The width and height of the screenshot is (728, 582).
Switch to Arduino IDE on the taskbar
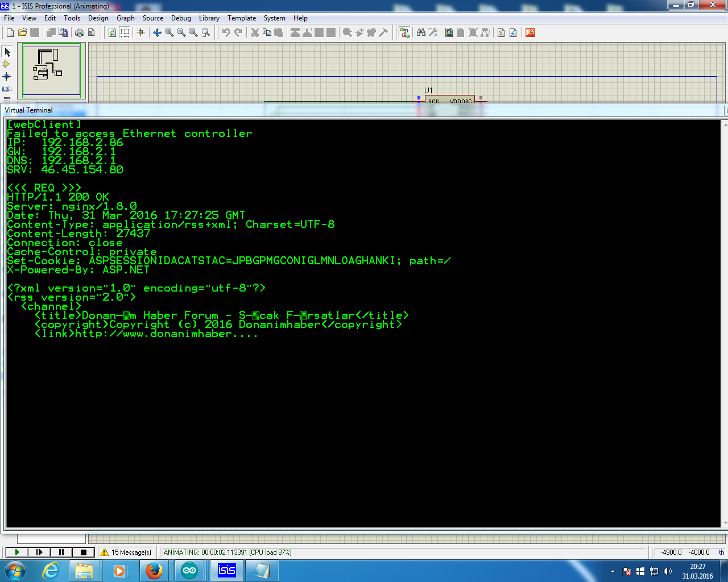coord(189,571)
